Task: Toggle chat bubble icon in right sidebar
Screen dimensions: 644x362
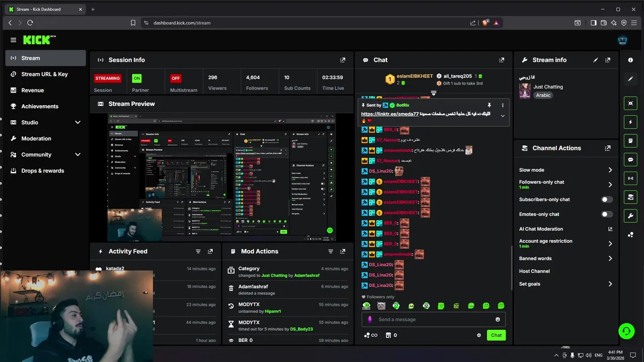Action: [630, 159]
